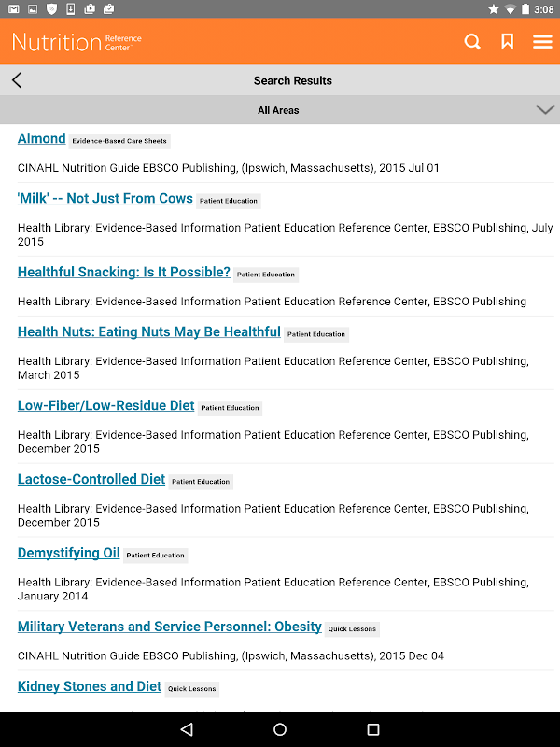
Task: Expand the All Areas dropdown arrow
Action: click(x=545, y=110)
